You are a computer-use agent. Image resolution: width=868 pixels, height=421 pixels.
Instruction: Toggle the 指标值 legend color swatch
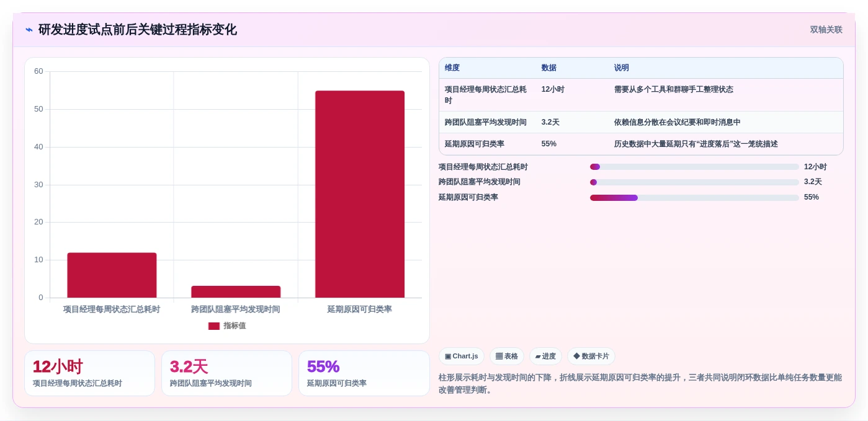coord(214,326)
